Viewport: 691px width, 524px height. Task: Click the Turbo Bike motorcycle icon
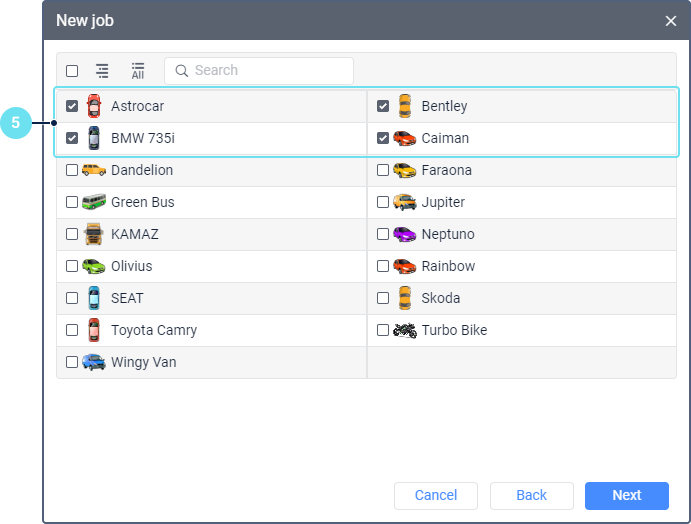[405, 330]
